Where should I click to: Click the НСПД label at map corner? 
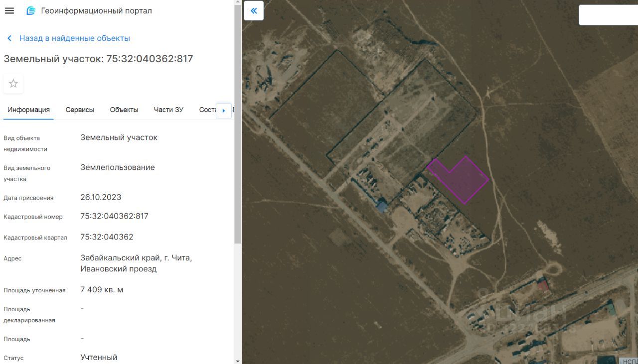629,361
